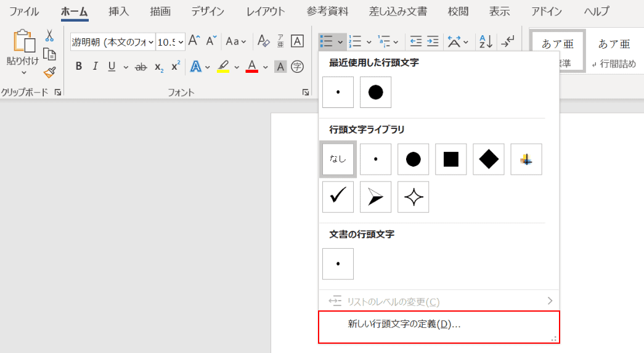
Task: Switch to the 校閲 tab
Action: (x=458, y=12)
